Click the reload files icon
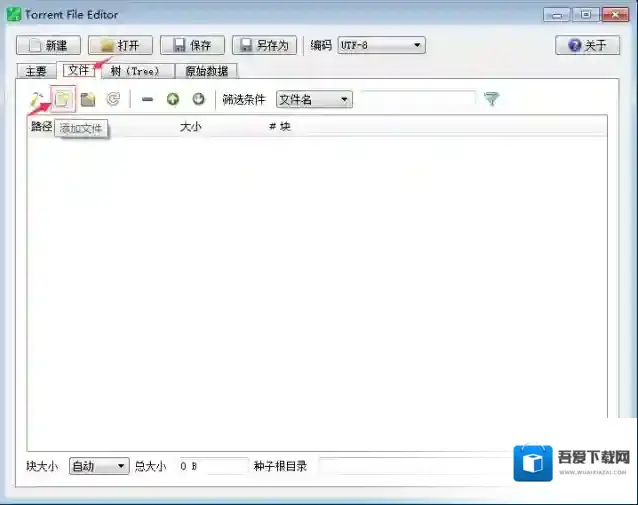Image resolution: width=638 pixels, height=505 pixels. pos(114,99)
